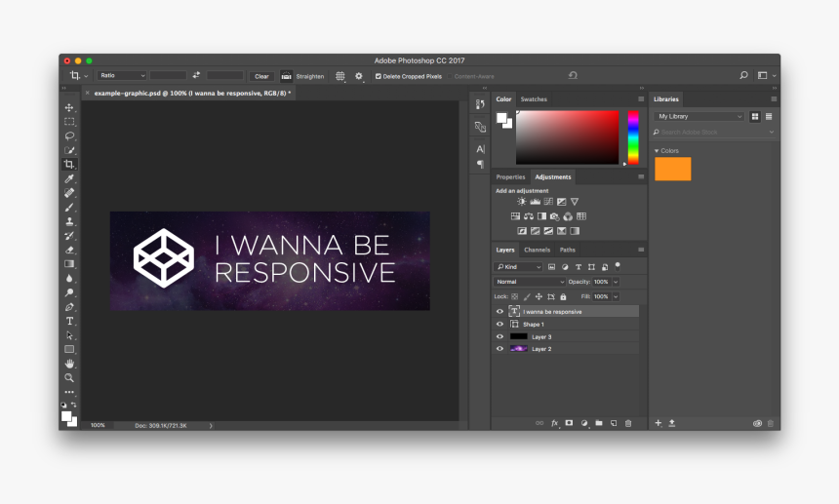This screenshot has width=839, height=504.
Task: Add content to library with plus
Action: click(659, 423)
